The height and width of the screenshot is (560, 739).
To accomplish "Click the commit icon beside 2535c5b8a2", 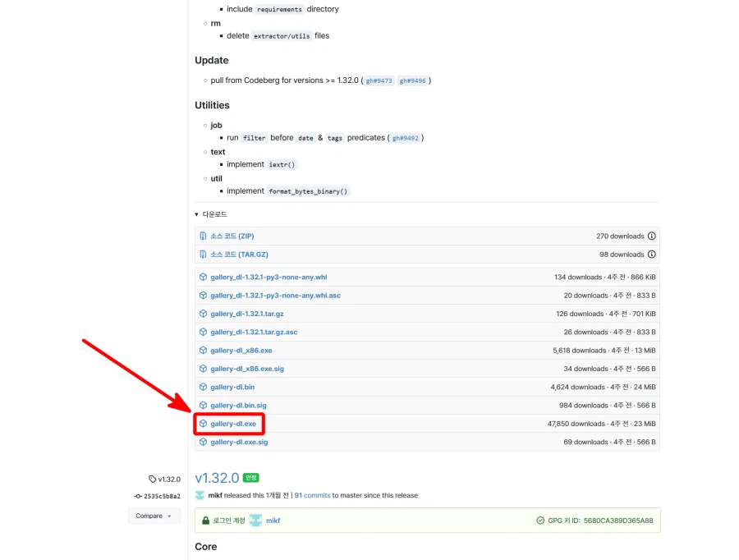I will [138, 496].
